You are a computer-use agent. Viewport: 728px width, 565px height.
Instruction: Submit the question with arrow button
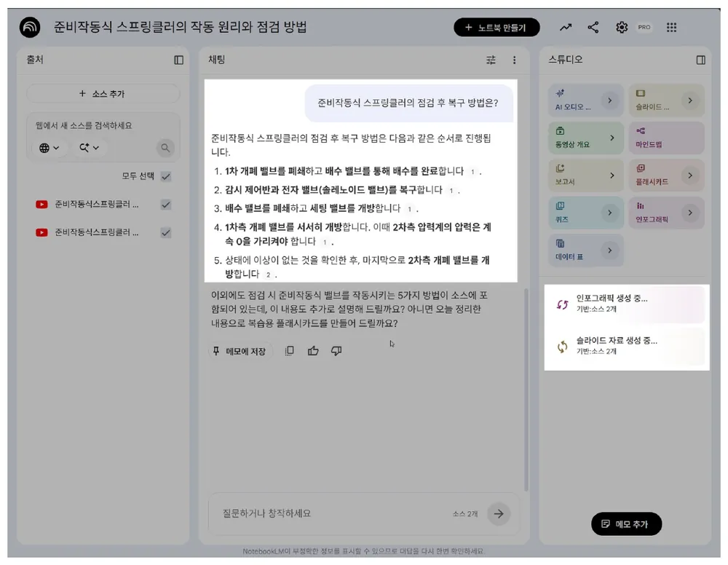[499, 513]
